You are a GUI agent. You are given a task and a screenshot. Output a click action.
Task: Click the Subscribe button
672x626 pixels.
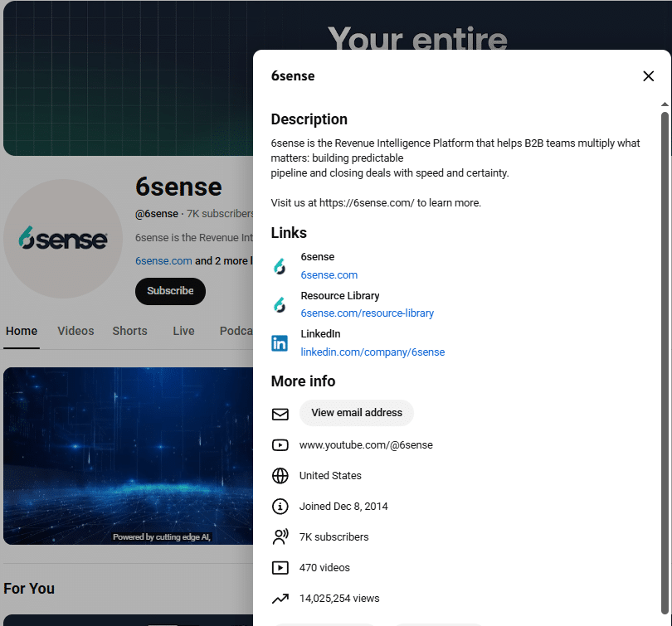(x=170, y=291)
